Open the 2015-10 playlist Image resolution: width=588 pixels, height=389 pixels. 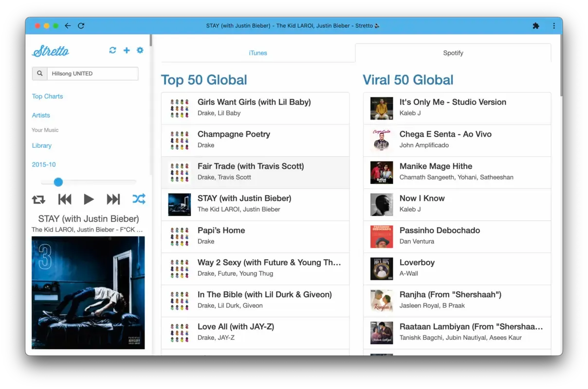(44, 164)
